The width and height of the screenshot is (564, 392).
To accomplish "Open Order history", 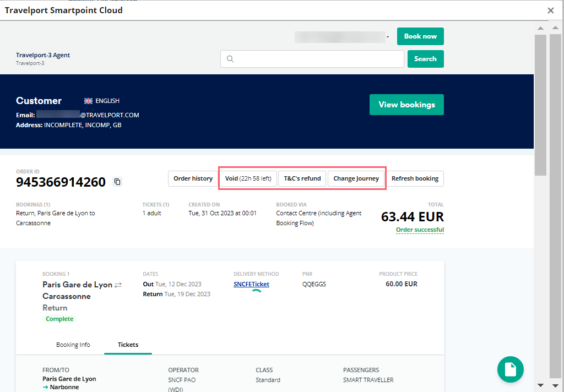I will click(x=193, y=178).
